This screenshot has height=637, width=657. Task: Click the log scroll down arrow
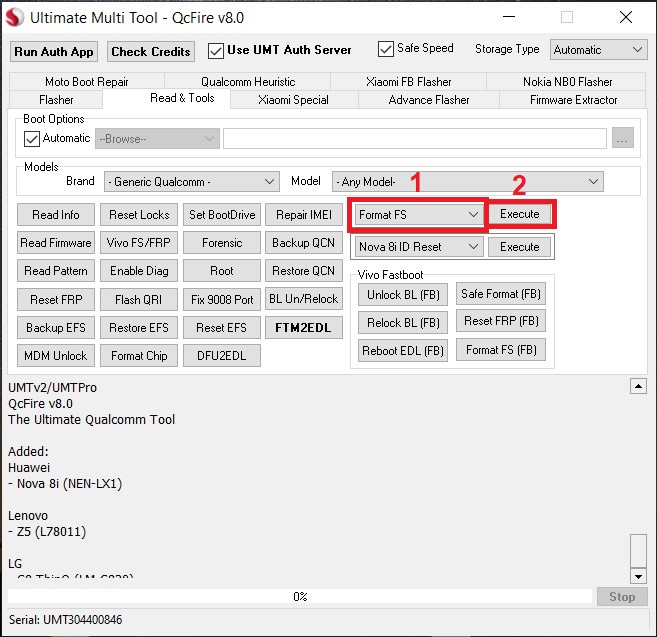click(638, 576)
